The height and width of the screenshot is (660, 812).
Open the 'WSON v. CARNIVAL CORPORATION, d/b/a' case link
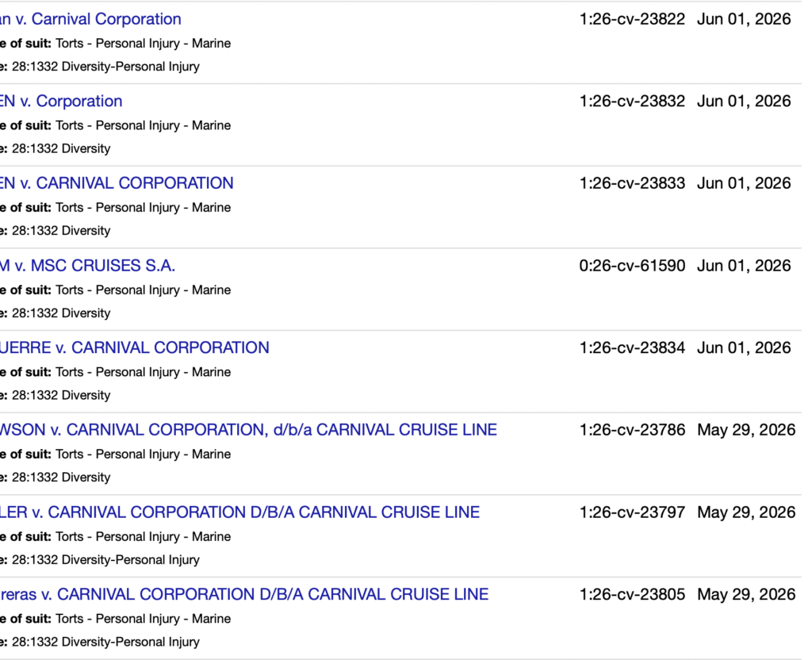tap(248, 430)
